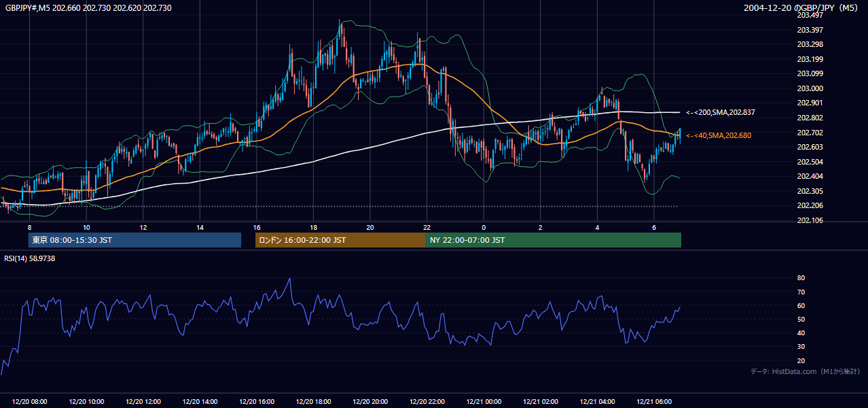Click price axis value 202.305
This screenshot has height=408, width=868.
click(810, 191)
